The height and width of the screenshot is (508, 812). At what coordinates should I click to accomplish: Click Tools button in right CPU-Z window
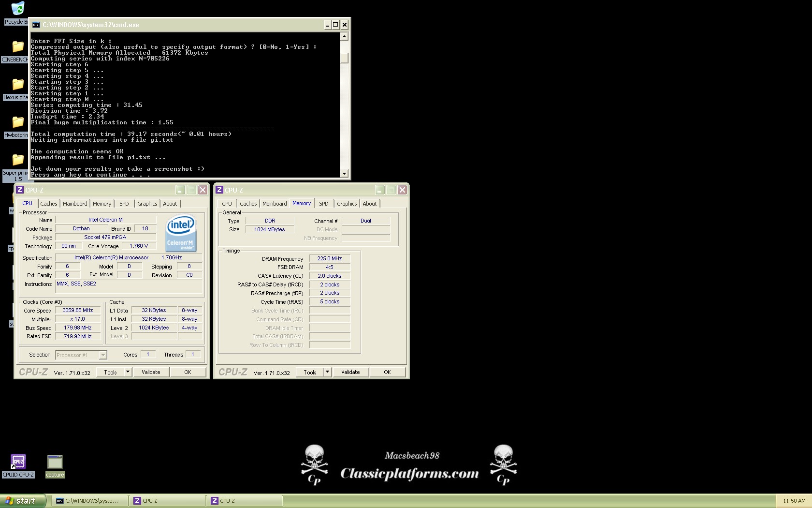pyautogui.click(x=310, y=372)
